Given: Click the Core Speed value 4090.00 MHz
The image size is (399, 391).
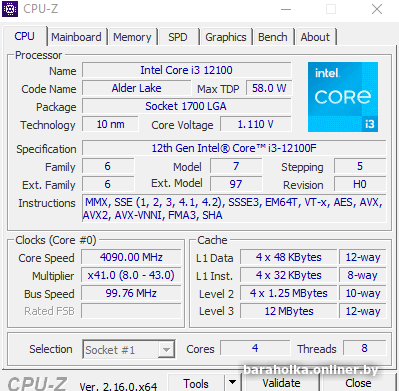Looking at the screenshot, I should (x=131, y=257).
